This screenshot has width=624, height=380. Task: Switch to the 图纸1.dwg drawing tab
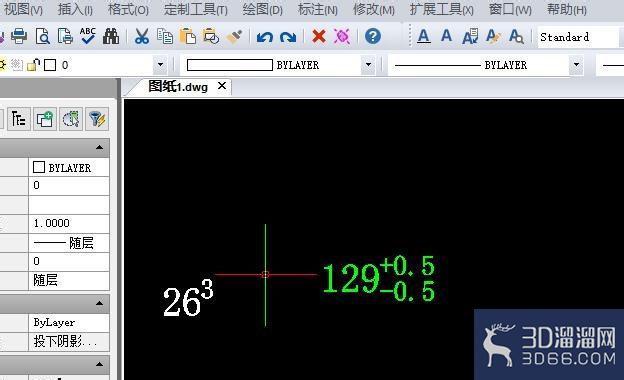click(178, 86)
